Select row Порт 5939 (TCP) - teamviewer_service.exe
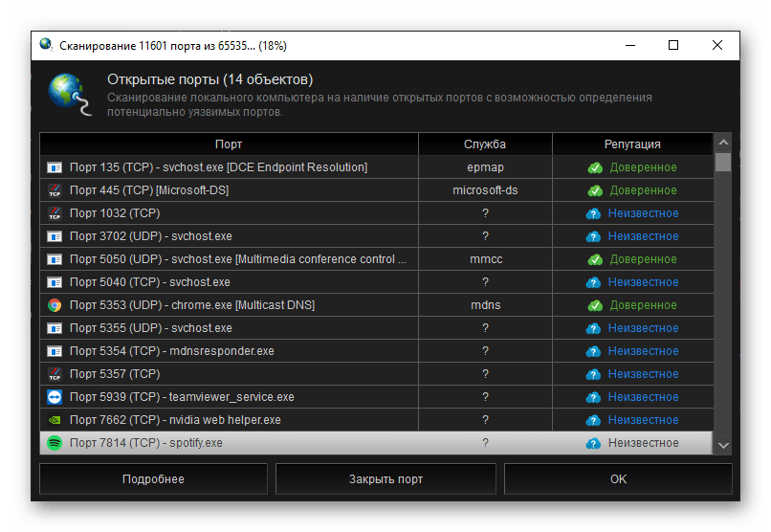Viewport: 771px width, 532px height. pyautogui.click(x=377, y=397)
